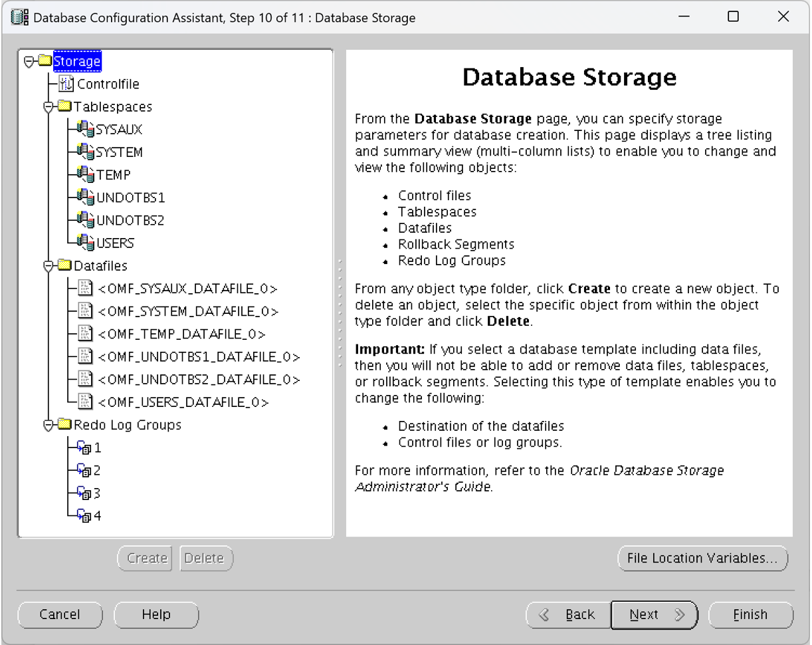Click the pane splitter divider handle
The width and height of the screenshot is (812, 645).
tap(340, 313)
